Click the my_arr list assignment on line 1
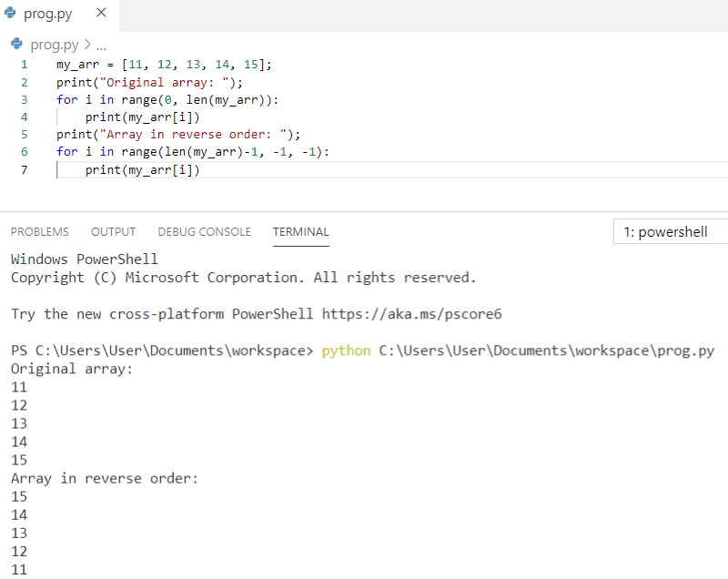The height and width of the screenshot is (579, 728). click(x=164, y=65)
